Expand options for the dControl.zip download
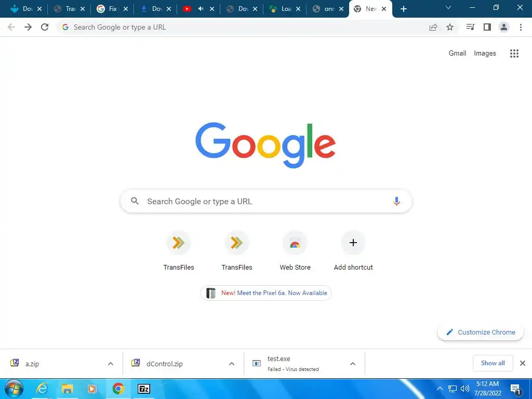 click(232, 364)
